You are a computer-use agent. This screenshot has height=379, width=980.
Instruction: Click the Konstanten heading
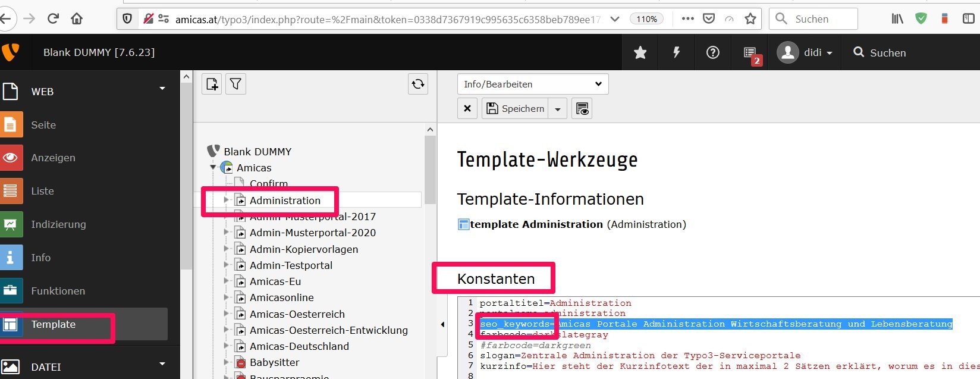(x=496, y=278)
